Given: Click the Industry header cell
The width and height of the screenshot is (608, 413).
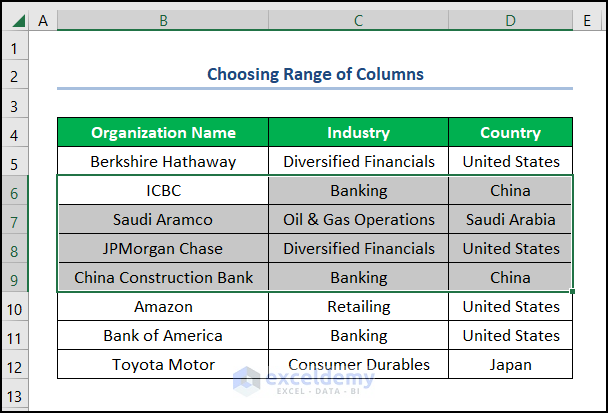Looking at the screenshot, I should pyautogui.click(x=358, y=132).
